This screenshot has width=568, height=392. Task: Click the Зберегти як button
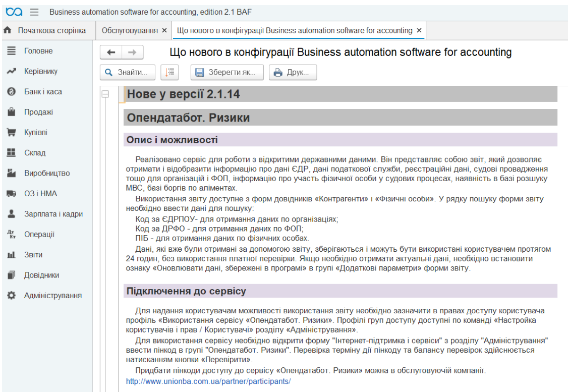(226, 73)
